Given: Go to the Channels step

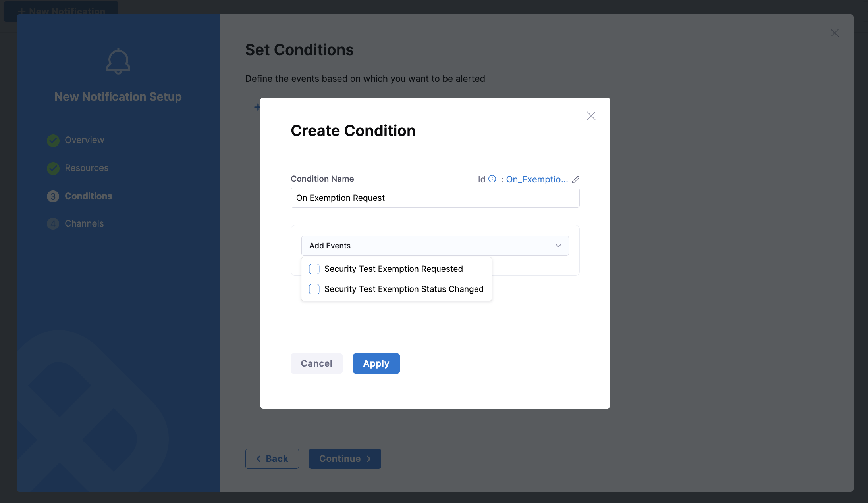Looking at the screenshot, I should point(84,224).
